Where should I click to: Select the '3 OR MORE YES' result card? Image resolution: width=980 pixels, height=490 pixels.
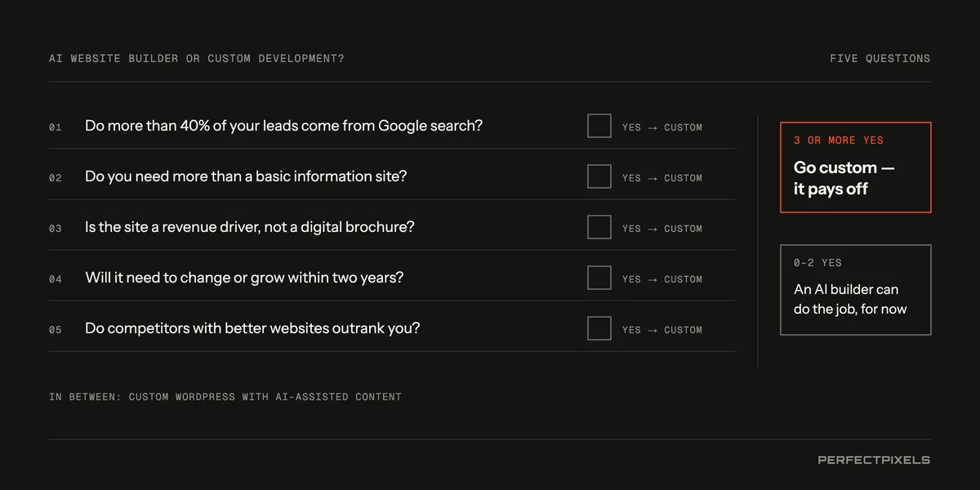(x=856, y=167)
